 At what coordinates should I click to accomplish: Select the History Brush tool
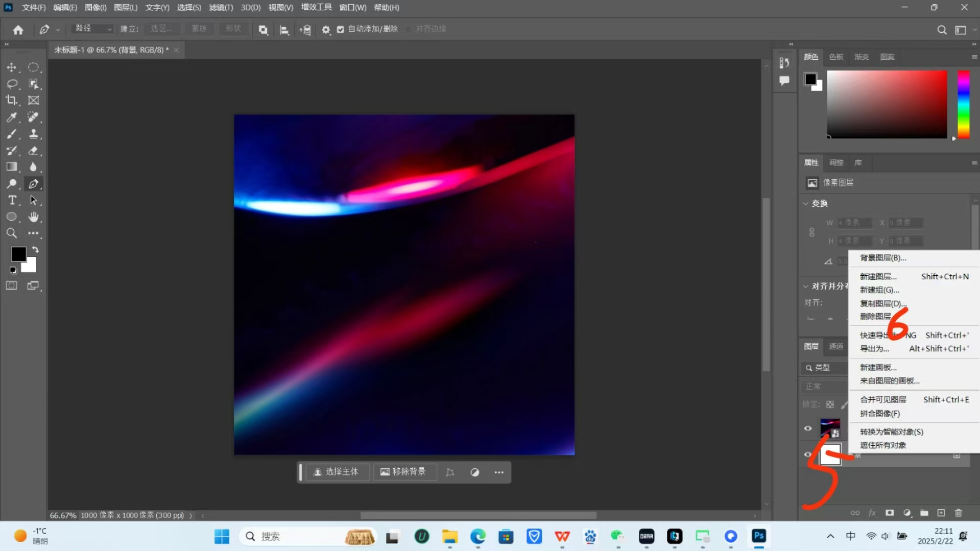(x=12, y=151)
